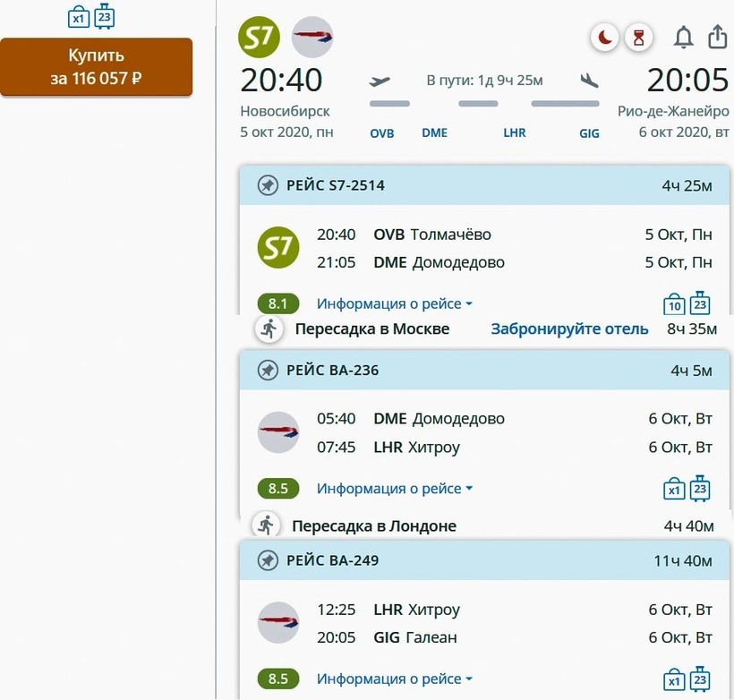Pin flight S7-2514 with the pin icon
The width and height of the screenshot is (734, 700).
(x=268, y=185)
